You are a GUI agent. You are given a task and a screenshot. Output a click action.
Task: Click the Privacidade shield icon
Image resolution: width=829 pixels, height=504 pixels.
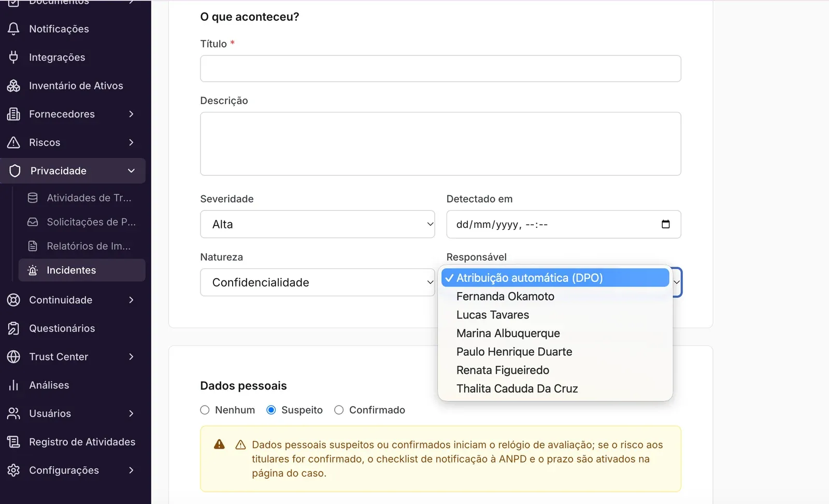[x=15, y=171]
